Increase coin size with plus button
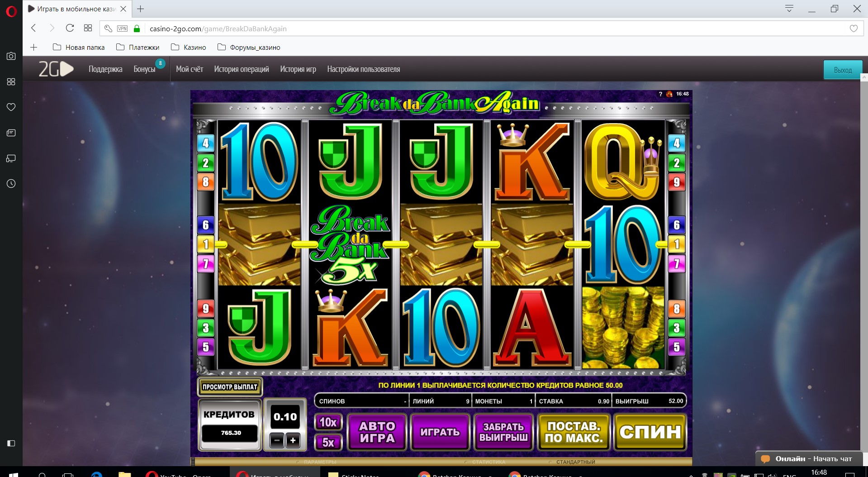This screenshot has height=477, width=868. click(293, 440)
